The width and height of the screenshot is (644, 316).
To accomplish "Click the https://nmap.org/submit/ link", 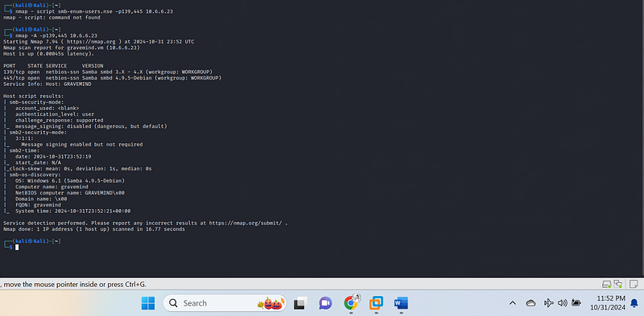I will click(x=246, y=223).
